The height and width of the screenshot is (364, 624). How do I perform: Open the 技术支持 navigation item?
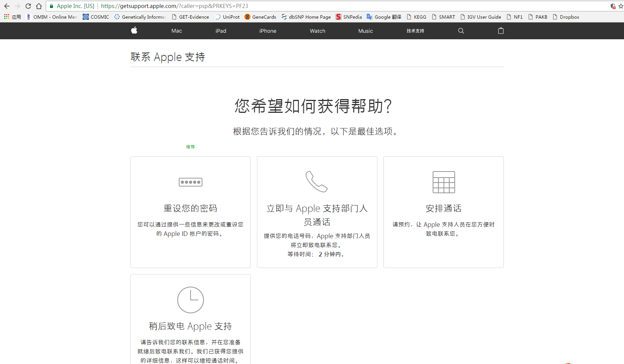click(415, 30)
